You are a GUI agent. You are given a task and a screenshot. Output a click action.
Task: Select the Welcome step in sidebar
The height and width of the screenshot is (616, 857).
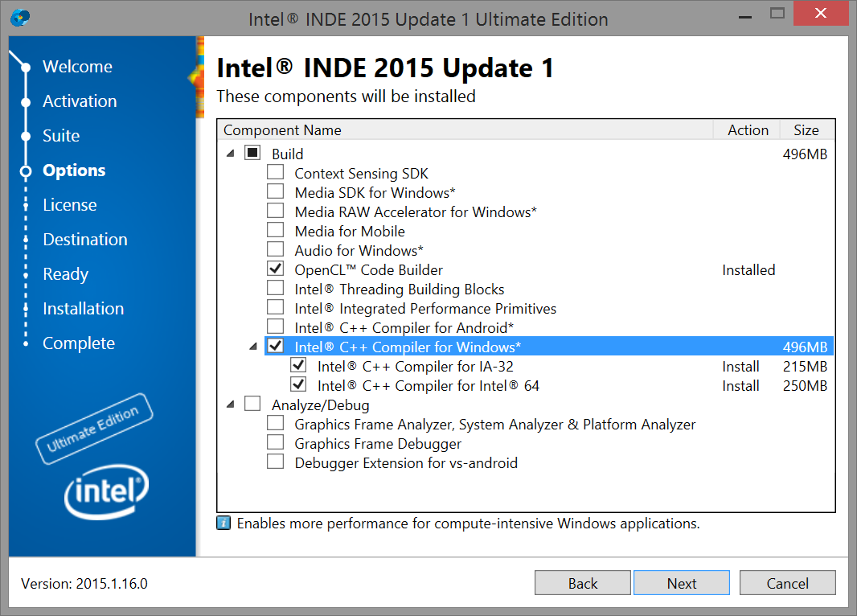coord(77,67)
